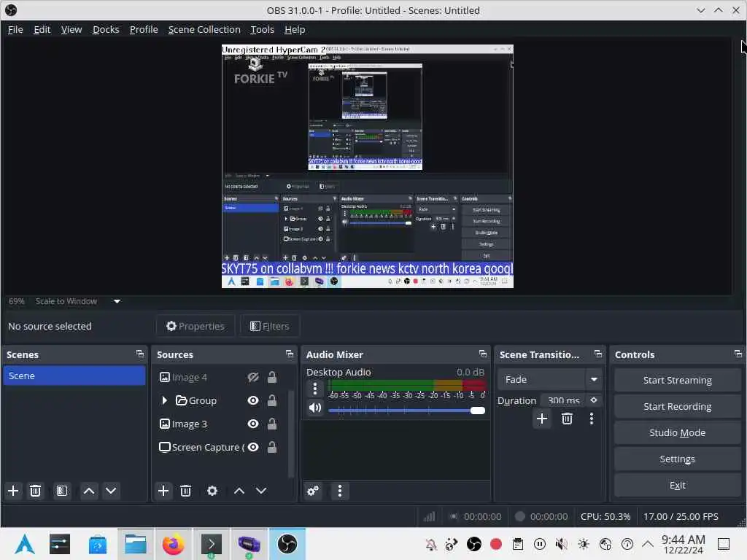747x560 pixels.
Task: Open the Scene Collection menu
Action: [204, 29]
